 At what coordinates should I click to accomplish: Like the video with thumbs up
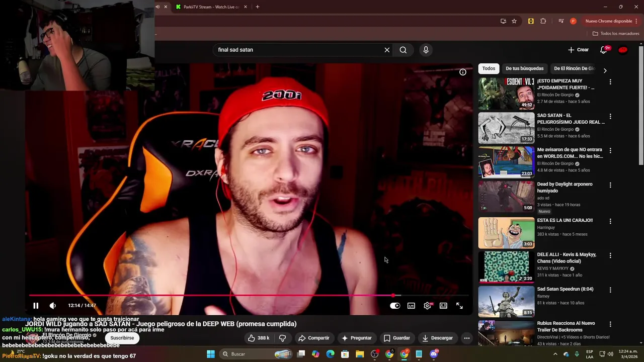tap(259, 338)
